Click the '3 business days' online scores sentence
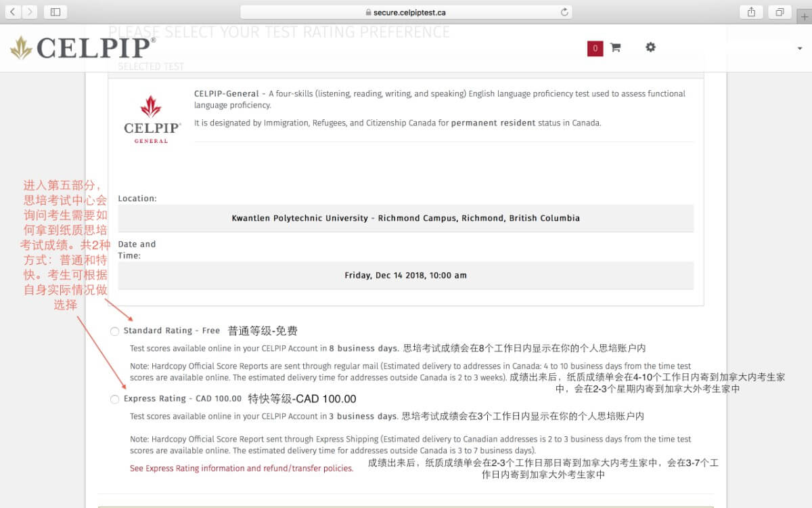Viewport: 812px width, 508px height. coord(264,416)
